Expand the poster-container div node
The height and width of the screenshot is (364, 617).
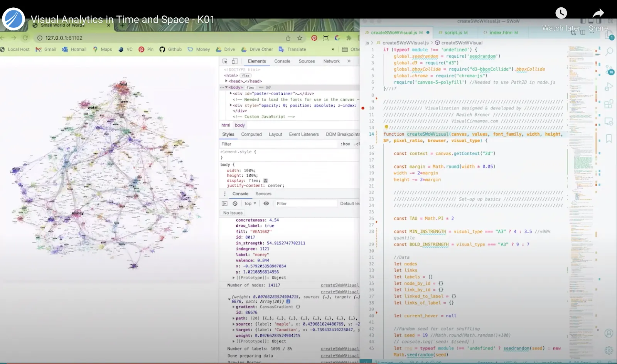pos(231,94)
